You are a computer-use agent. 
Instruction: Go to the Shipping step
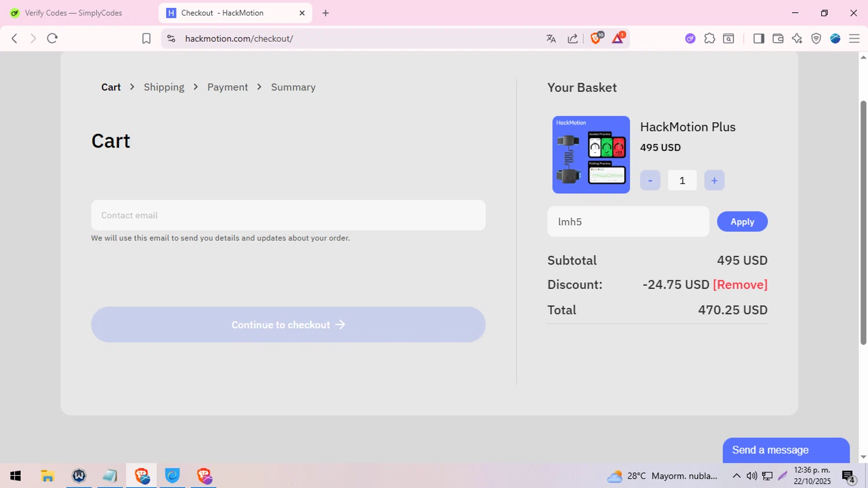[164, 87]
